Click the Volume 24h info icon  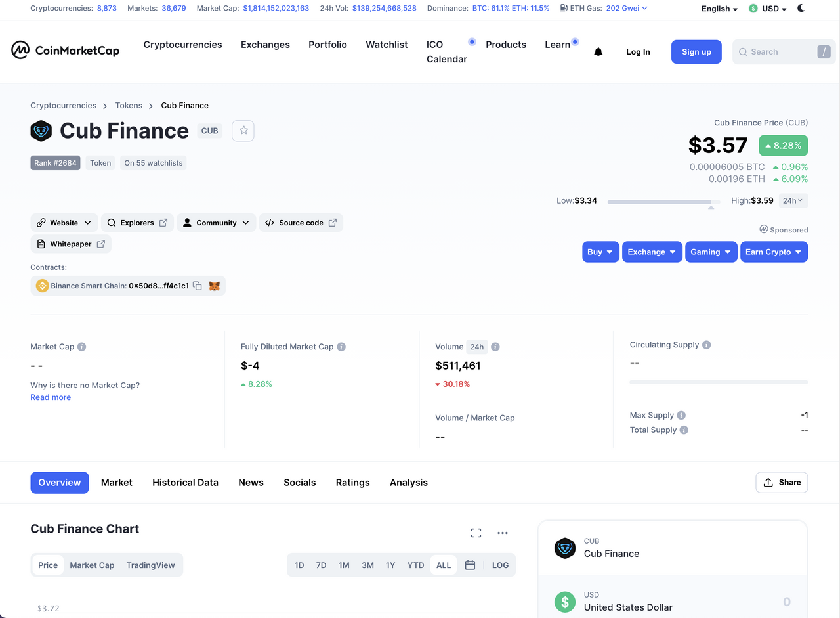(495, 347)
